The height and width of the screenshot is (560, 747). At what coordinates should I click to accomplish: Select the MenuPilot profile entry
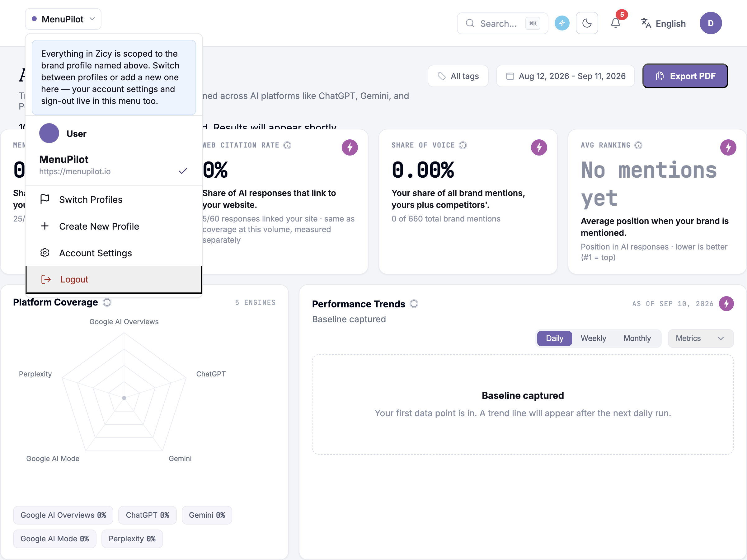[x=114, y=165]
